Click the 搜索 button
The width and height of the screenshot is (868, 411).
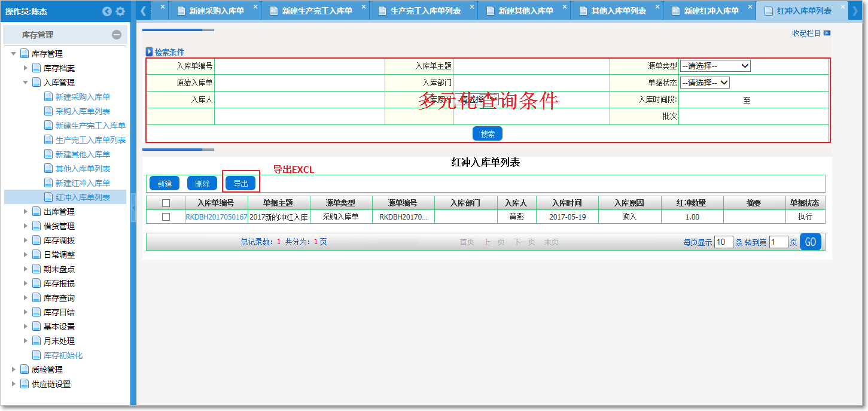(487, 134)
